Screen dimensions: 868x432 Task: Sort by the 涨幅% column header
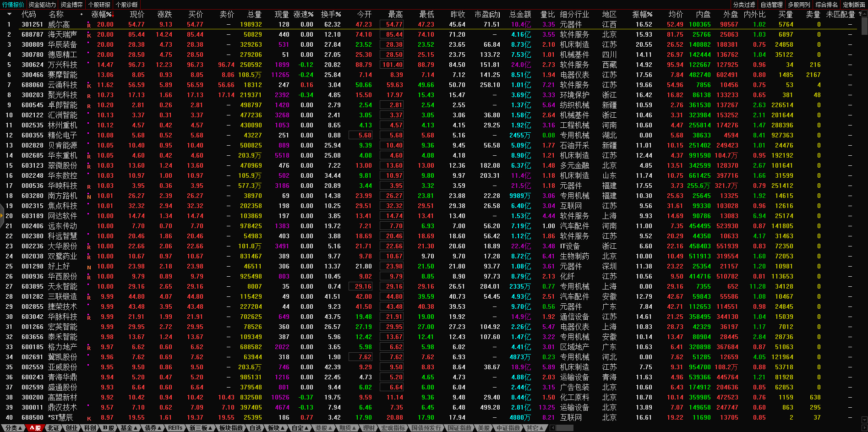click(102, 14)
